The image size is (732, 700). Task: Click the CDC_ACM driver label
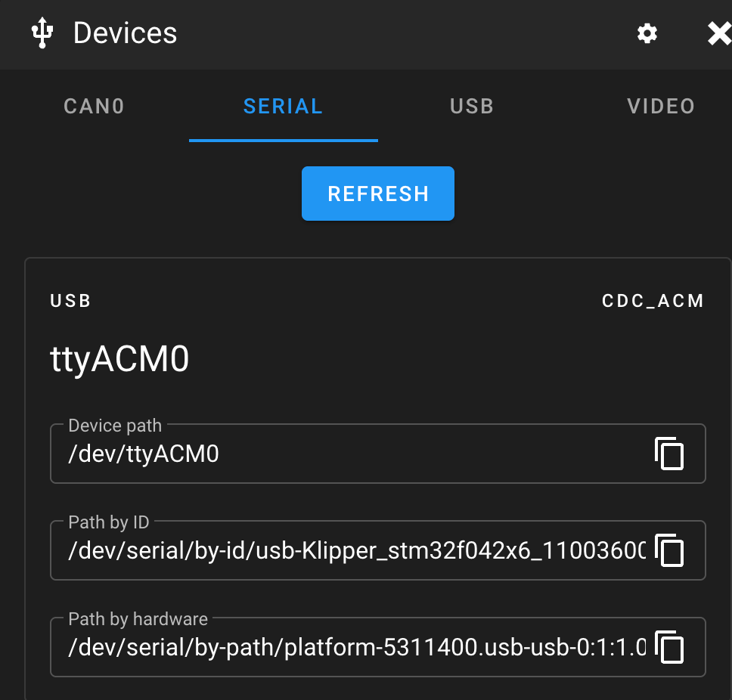653,301
